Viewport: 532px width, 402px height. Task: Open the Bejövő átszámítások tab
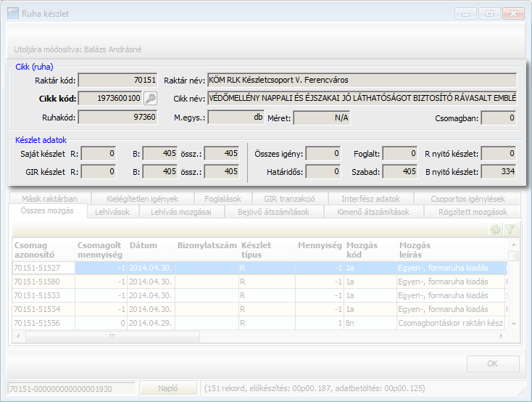pyautogui.click(x=273, y=212)
